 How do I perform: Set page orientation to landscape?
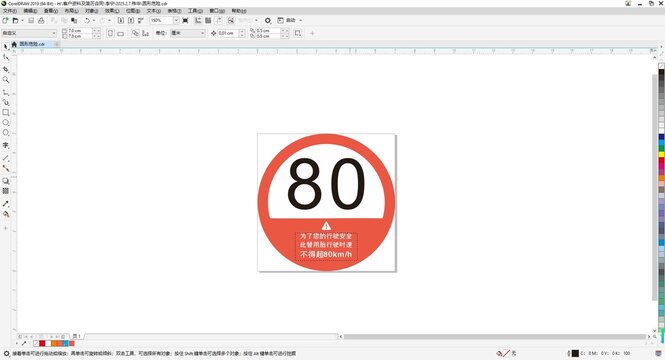pyautogui.click(x=120, y=33)
